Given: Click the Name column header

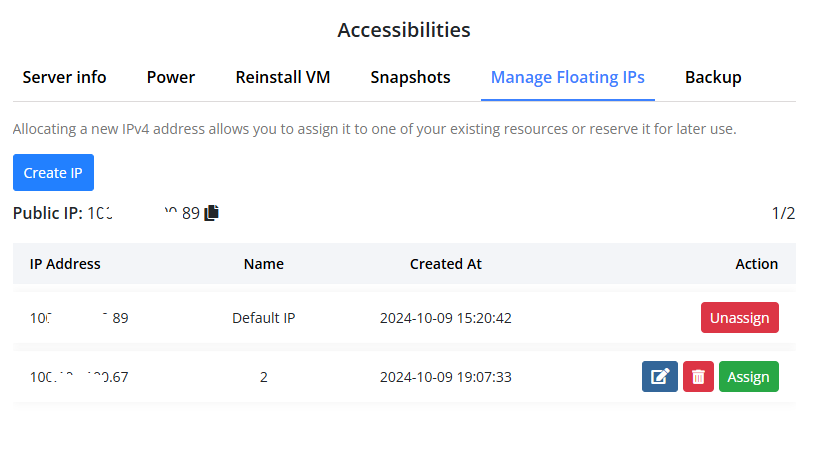Looking at the screenshot, I should [x=264, y=264].
